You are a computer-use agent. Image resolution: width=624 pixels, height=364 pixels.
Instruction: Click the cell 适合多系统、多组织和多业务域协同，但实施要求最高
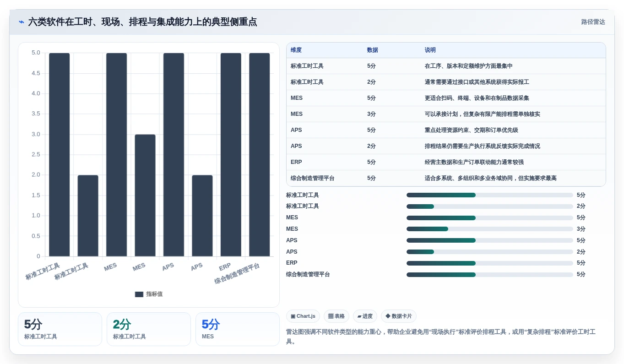(x=490, y=178)
